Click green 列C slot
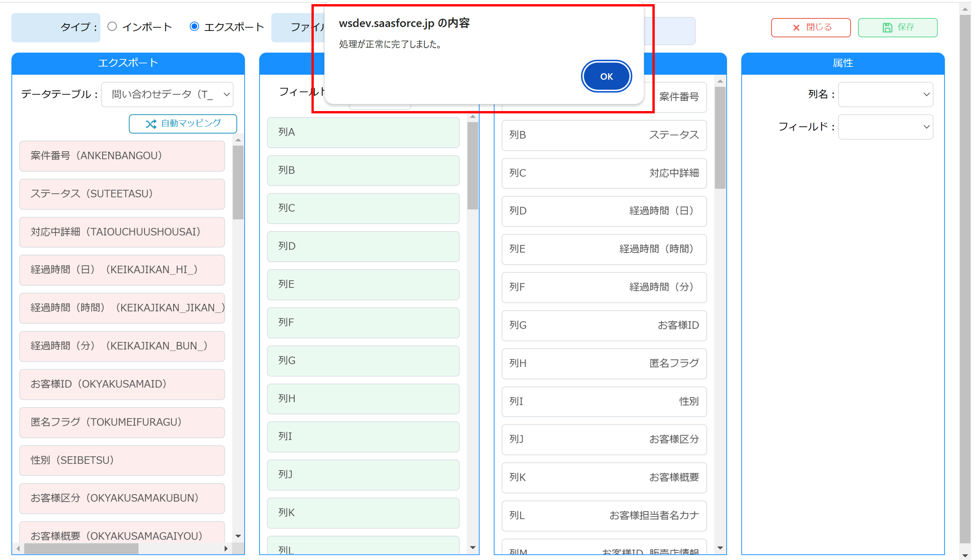Viewport: 980px width, 560px height. 363,208
